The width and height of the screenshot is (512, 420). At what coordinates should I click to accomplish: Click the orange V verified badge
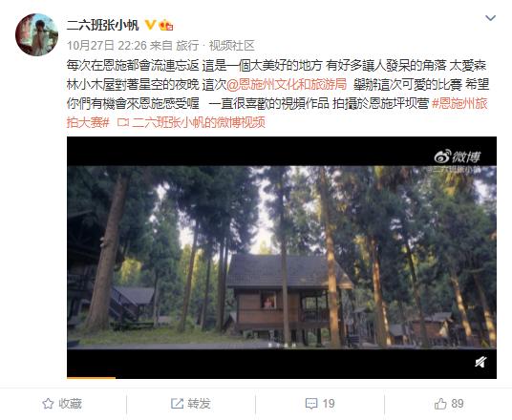[150, 25]
